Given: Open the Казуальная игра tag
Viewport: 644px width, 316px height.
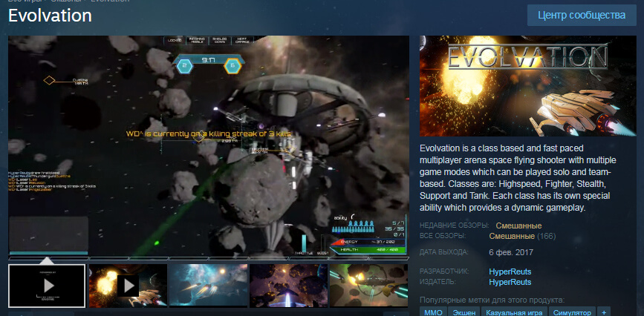Looking at the screenshot, I should click(x=514, y=312).
